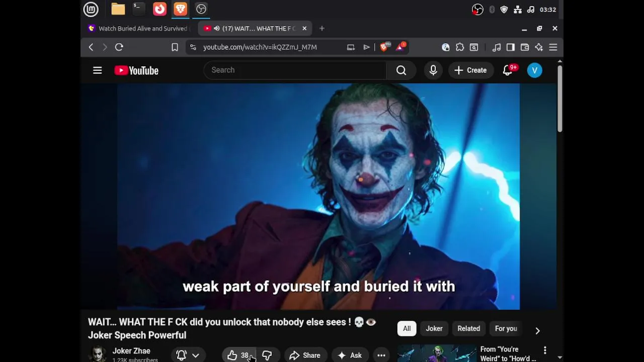Open the account avatar labeled V
The width and height of the screenshot is (644, 362).
535,70
